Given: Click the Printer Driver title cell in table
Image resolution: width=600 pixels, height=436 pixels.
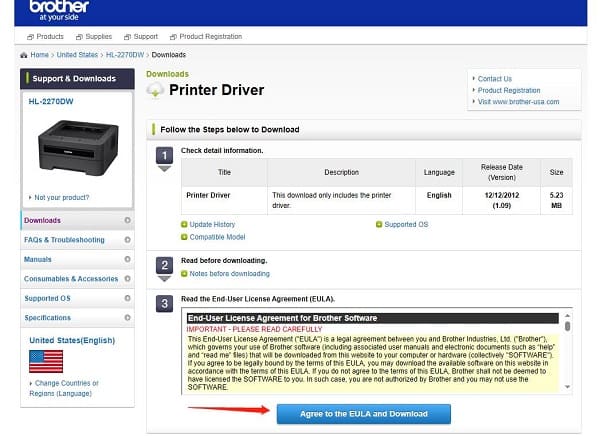Looking at the screenshot, I should [224, 201].
